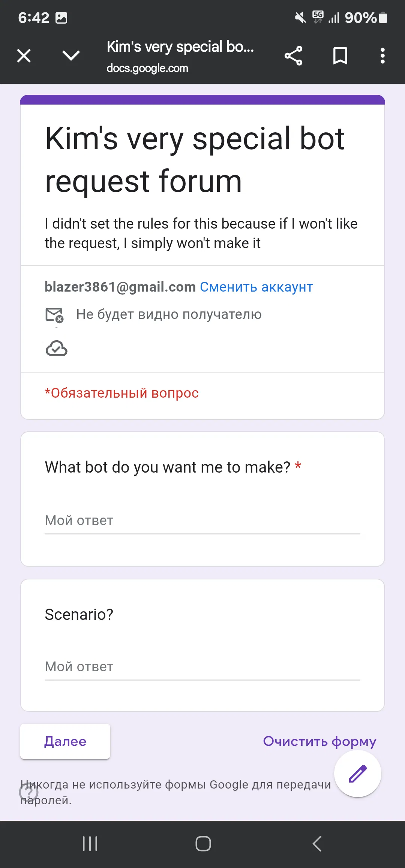
Task: Expand the page with the chevron arrow
Action: [x=70, y=55]
